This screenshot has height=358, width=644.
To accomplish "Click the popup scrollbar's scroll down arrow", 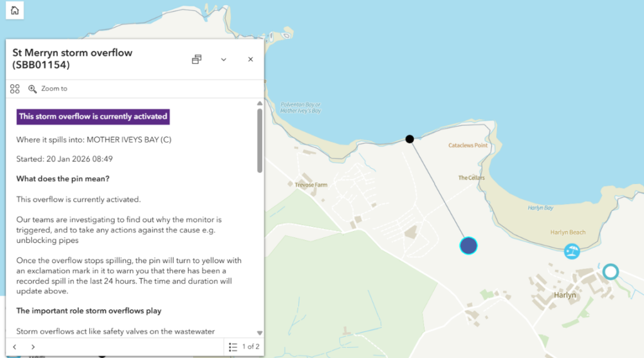I will click(x=260, y=333).
